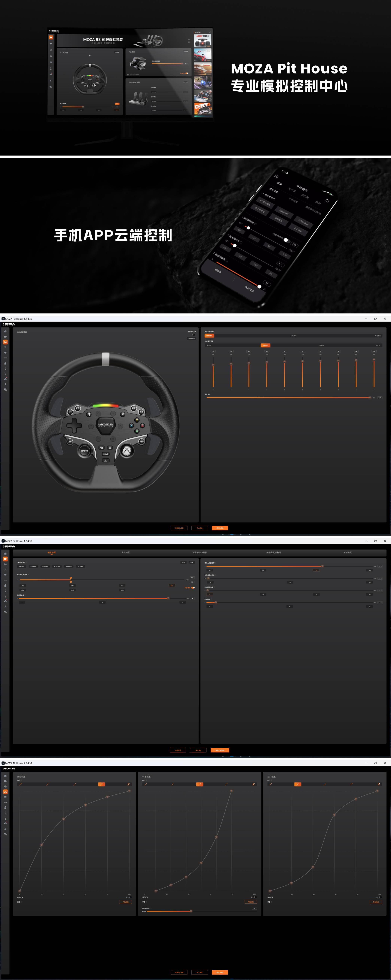Click value box beside brake pressure slider
Image resolution: width=391 pixels, height=980 pixels.
254,909
